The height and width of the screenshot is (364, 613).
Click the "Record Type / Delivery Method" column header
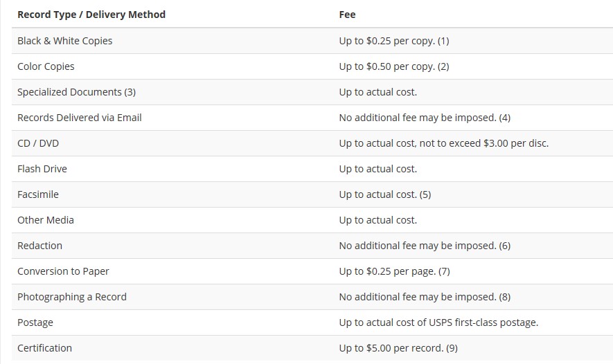tap(91, 15)
